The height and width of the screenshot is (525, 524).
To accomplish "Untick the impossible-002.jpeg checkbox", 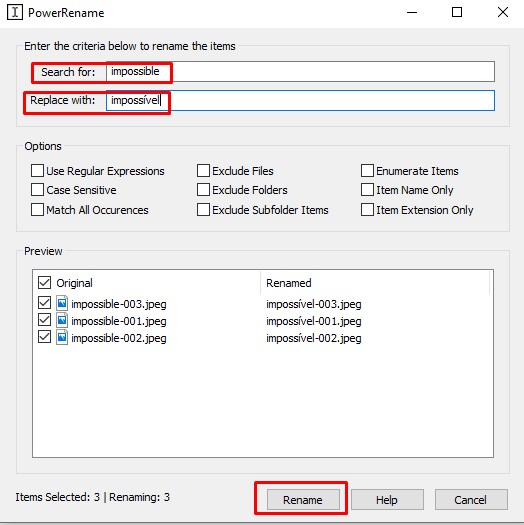I will coord(44,337).
